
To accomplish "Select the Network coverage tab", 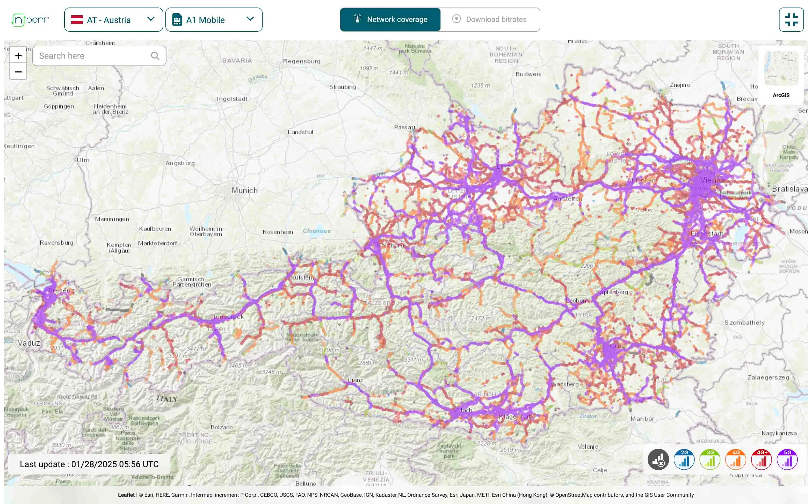I will pos(390,20).
